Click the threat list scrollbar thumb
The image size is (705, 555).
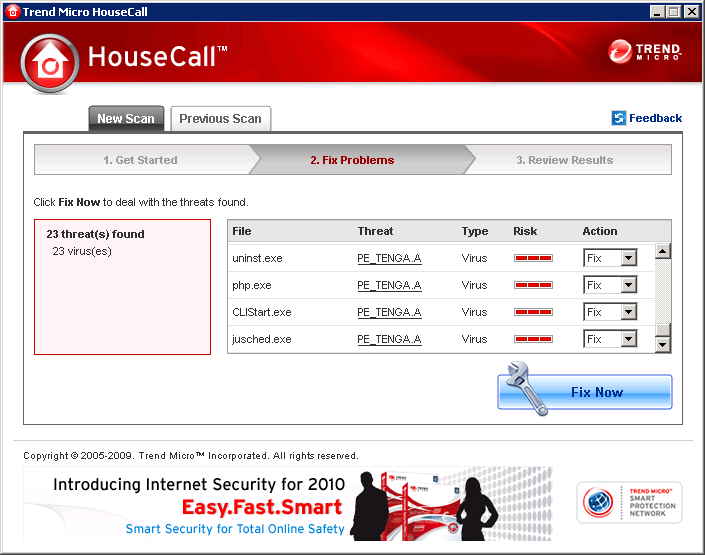(663, 330)
